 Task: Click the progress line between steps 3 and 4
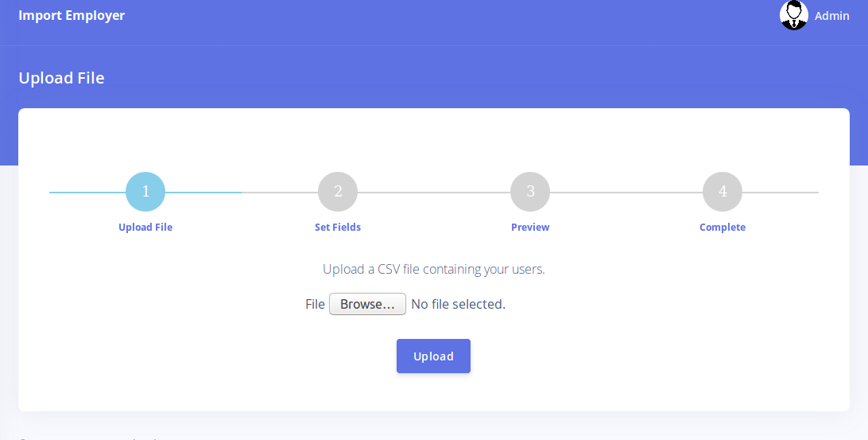coord(626,193)
